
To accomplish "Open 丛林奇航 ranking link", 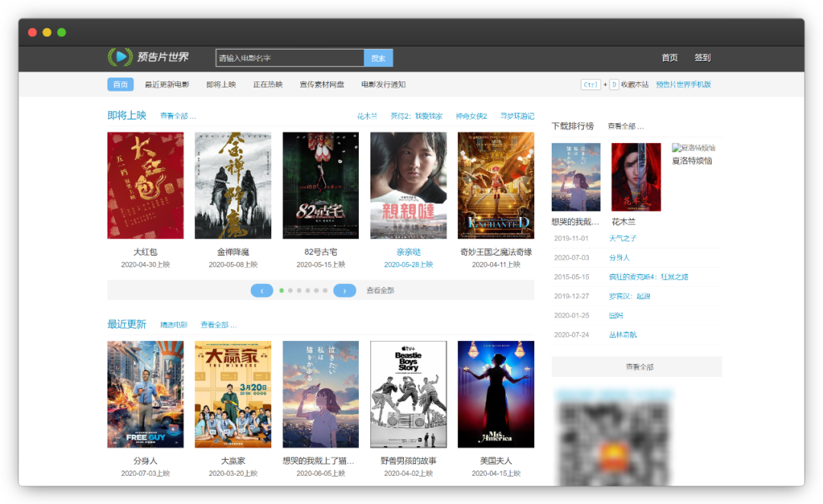I will [x=623, y=335].
